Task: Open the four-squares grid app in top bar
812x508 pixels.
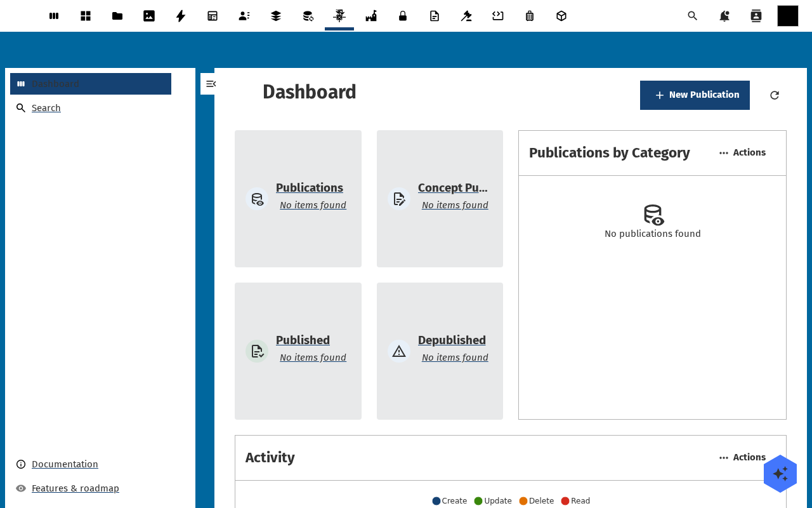Action: pyautogui.click(x=86, y=16)
